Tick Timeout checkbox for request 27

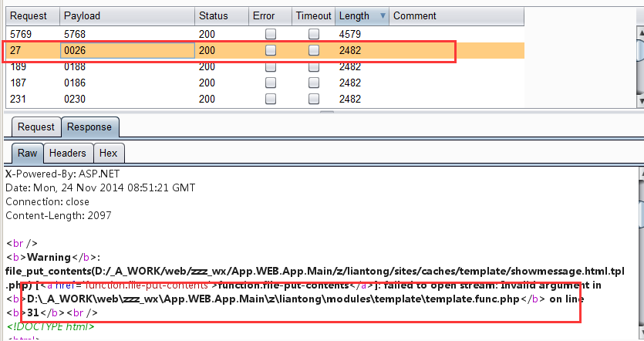click(314, 50)
